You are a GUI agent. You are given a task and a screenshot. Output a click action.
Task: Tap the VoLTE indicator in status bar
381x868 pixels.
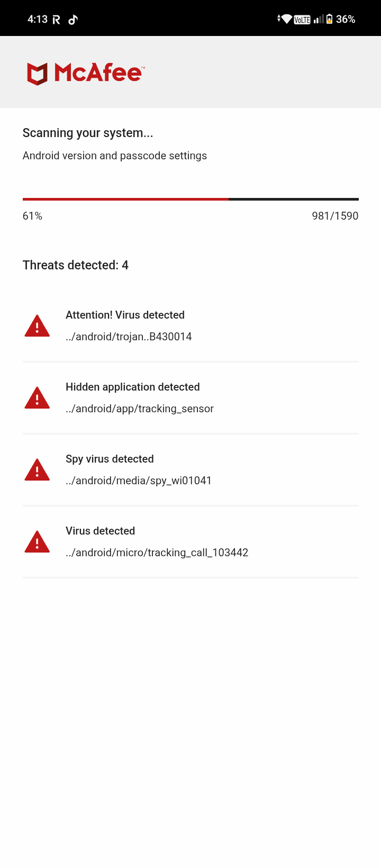click(x=302, y=20)
